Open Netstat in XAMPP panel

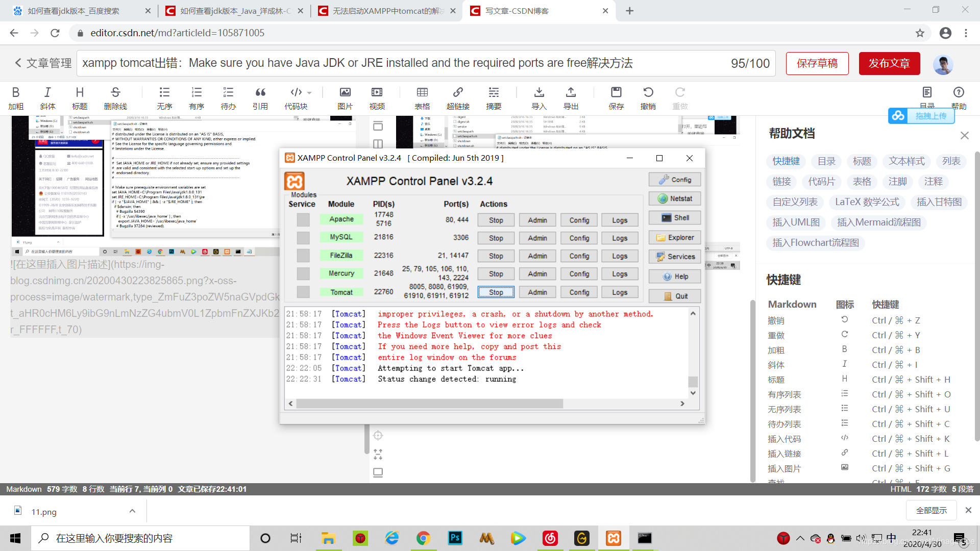pos(675,198)
